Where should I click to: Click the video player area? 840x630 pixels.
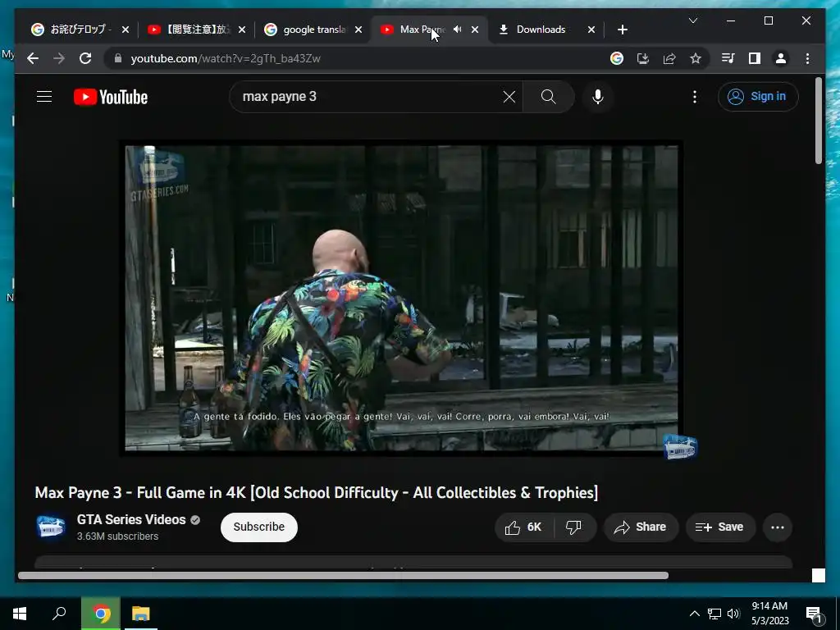pyautogui.click(x=400, y=299)
